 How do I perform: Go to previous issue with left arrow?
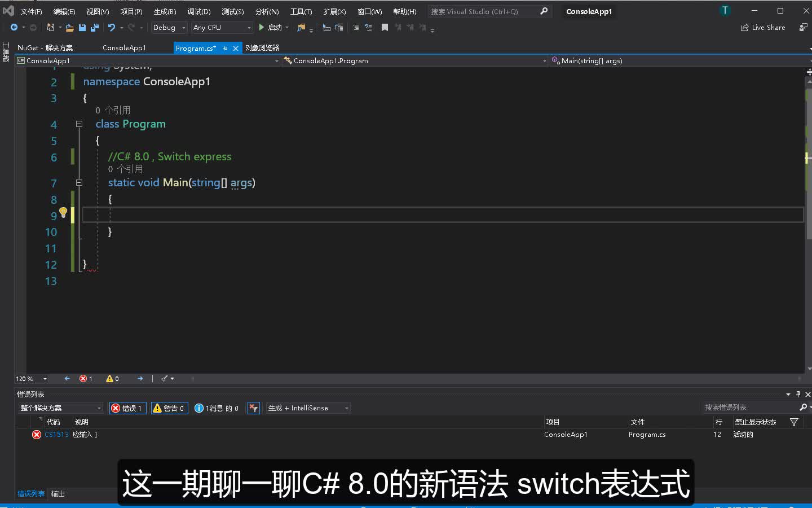[x=67, y=379]
